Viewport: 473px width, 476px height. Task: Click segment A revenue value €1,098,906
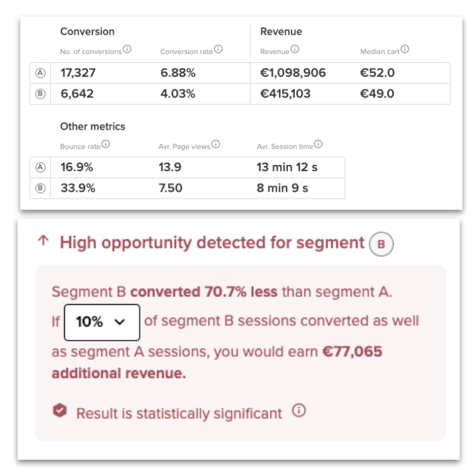[293, 73]
